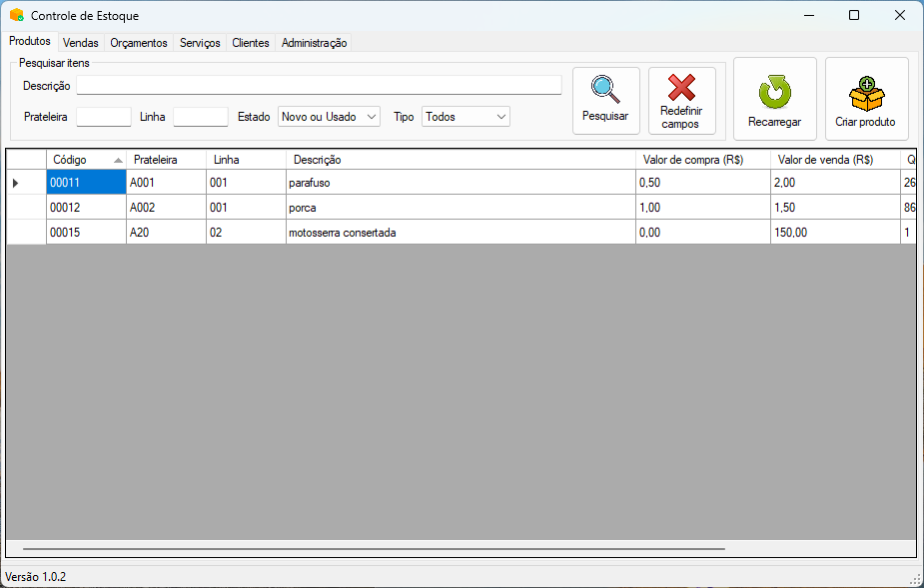Sort by Valor de venda column header
Viewport: 924px width, 588px height.
[x=834, y=160]
